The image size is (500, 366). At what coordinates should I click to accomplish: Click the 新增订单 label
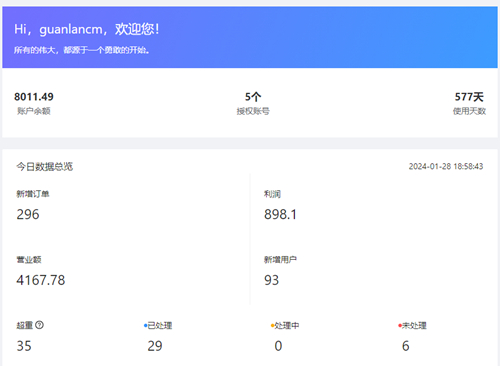click(33, 194)
